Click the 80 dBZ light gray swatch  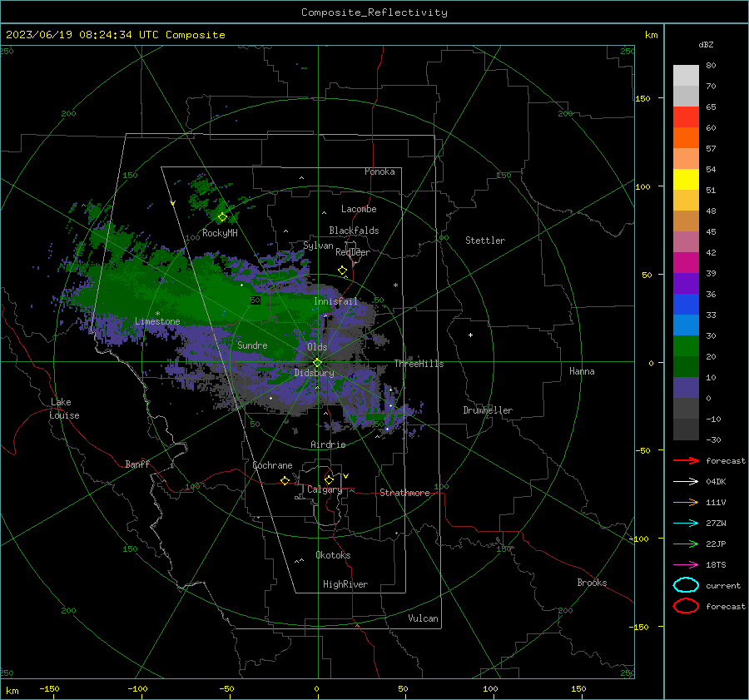pyautogui.click(x=686, y=76)
